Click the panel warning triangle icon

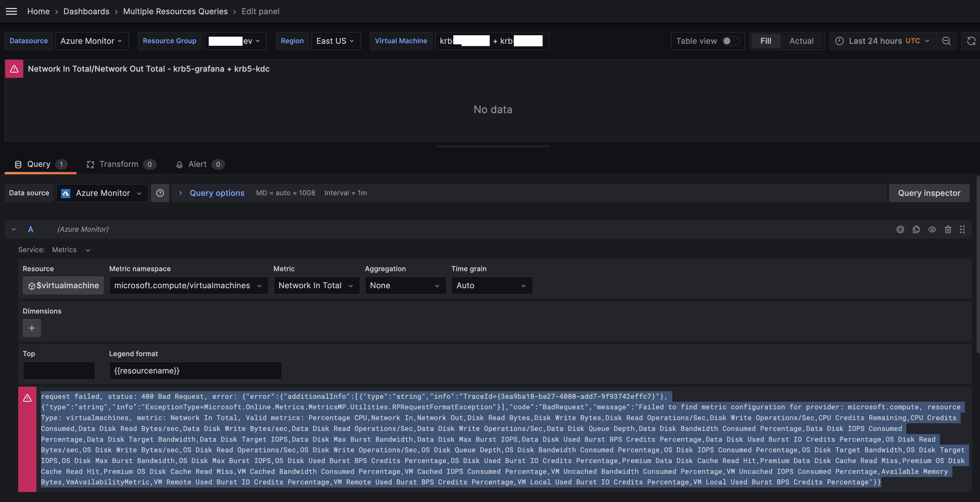click(14, 69)
